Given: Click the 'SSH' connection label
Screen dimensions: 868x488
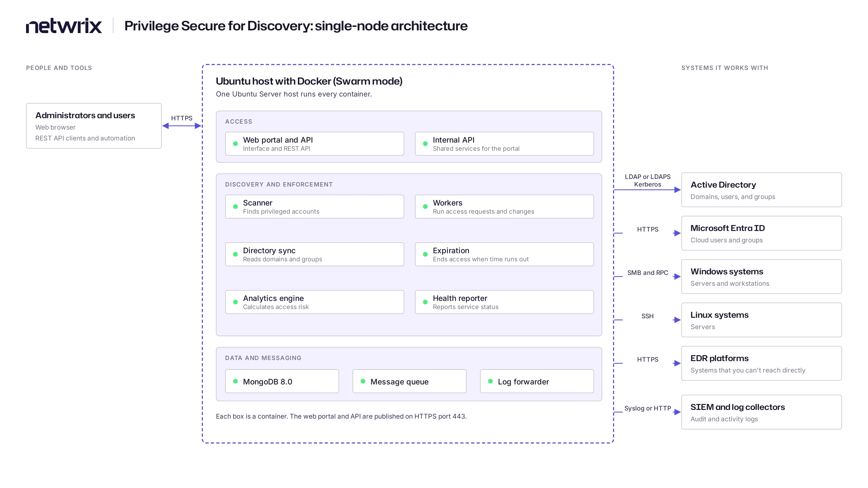Looking at the screenshot, I should (x=648, y=316).
